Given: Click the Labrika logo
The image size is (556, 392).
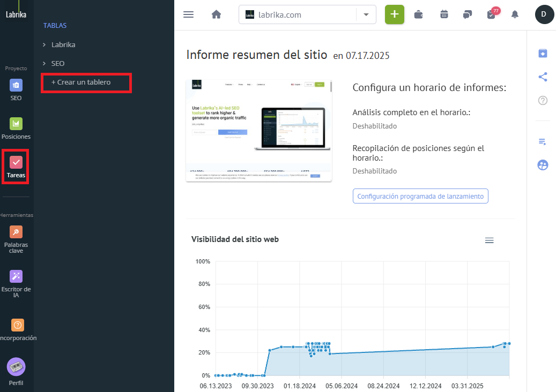Looking at the screenshot, I should tap(16, 14).
